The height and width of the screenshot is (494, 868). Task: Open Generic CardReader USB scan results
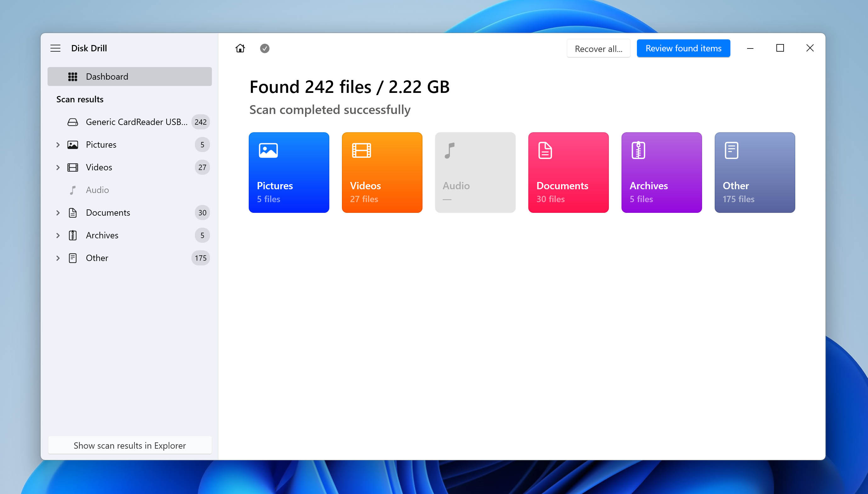coord(130,122)
